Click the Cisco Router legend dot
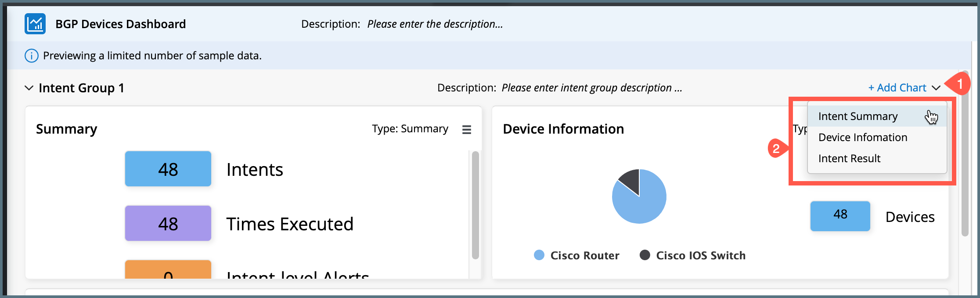This screenshot has width=980, height=298. pyautogui.click(x=539, y=255)
